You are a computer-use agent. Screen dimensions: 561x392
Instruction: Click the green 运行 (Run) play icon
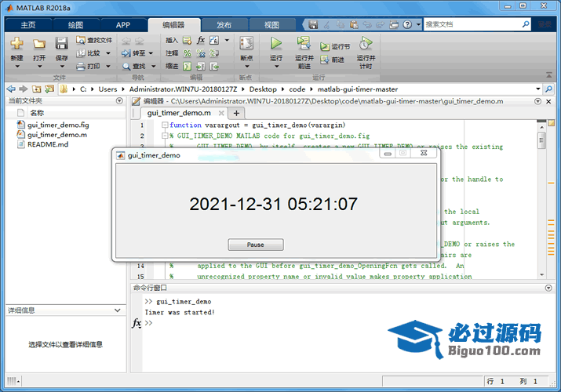click(276, 43)
